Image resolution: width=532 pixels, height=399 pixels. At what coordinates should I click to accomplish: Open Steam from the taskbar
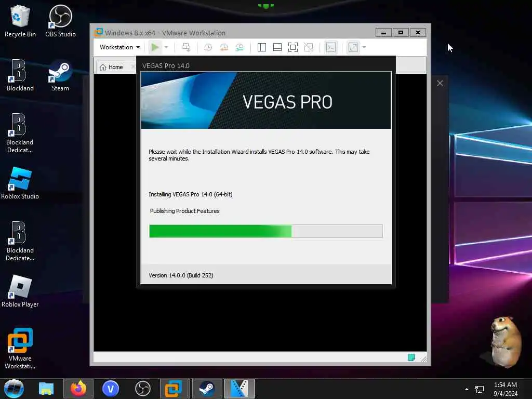[207, 389]
